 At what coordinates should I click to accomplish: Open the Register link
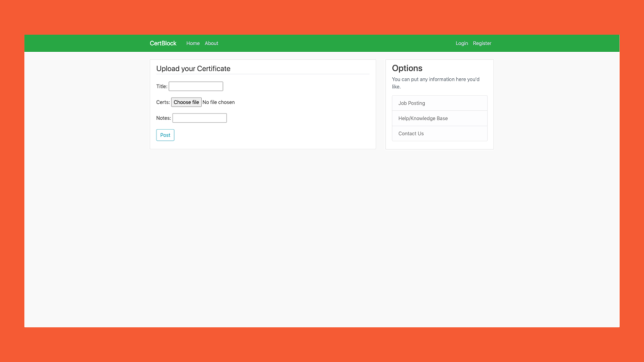coord(482,43)
